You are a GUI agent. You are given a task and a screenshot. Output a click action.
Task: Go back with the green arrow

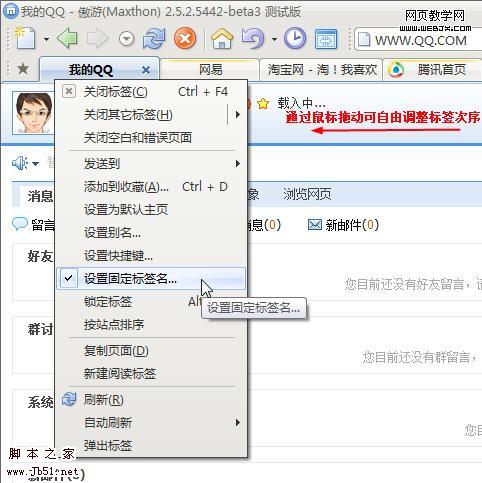click(x=68, y=38)
